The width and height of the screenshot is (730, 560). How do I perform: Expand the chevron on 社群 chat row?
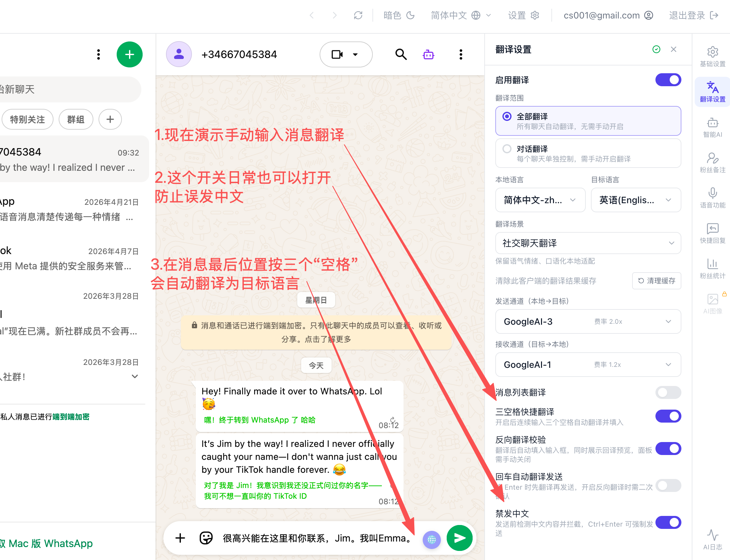(135, 377)
